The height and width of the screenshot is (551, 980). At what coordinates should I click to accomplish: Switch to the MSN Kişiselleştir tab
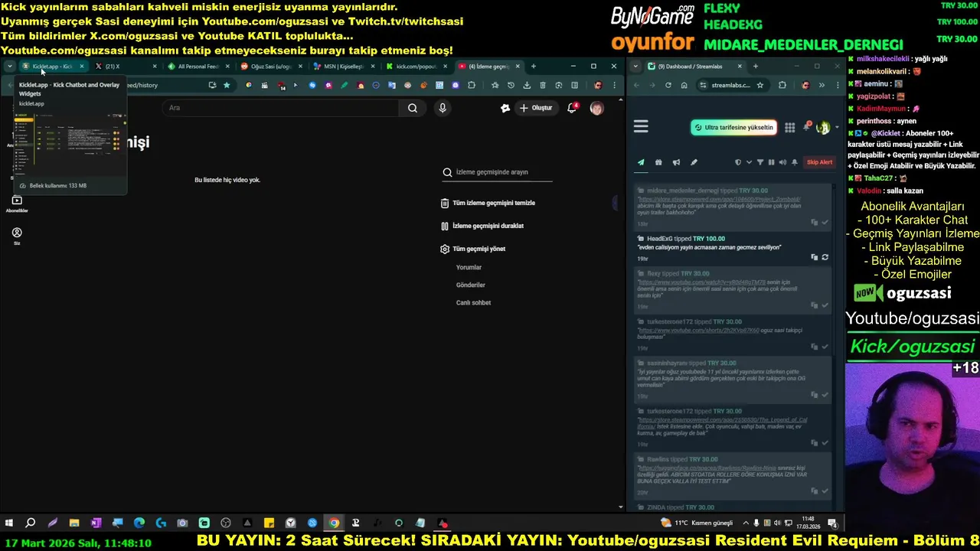343,67
